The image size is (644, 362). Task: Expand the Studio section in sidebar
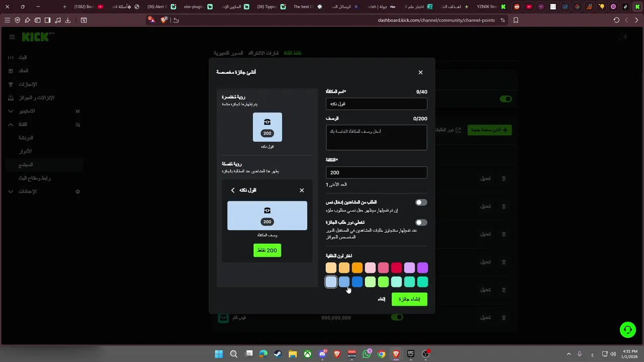coord(11,111)
